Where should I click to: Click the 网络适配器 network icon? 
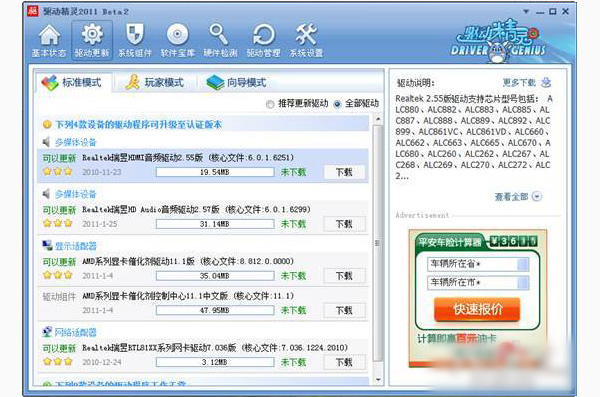coord(47,332)
